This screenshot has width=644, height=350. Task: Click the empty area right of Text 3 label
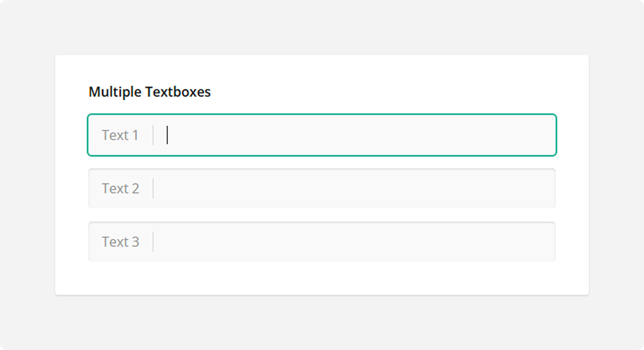pos(250,242)
